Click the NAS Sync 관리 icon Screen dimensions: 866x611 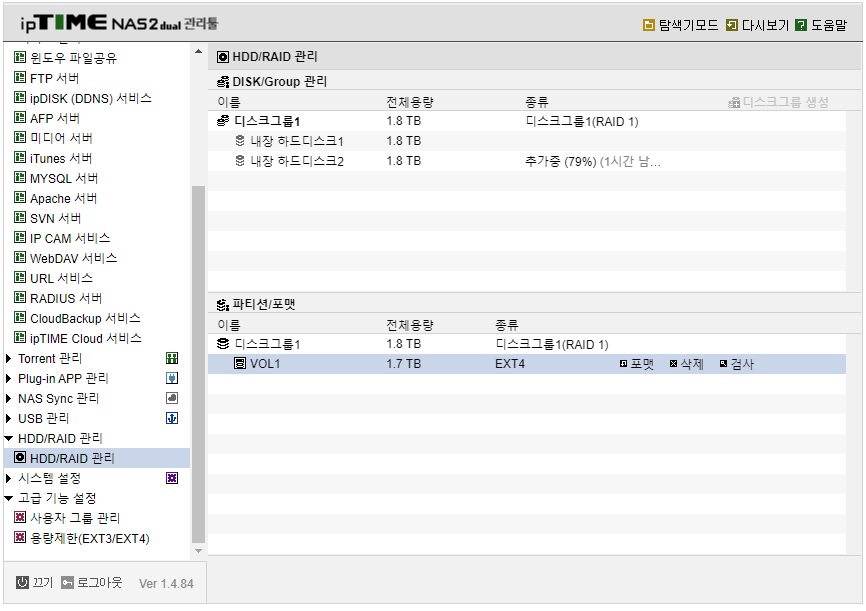(172, 398)
